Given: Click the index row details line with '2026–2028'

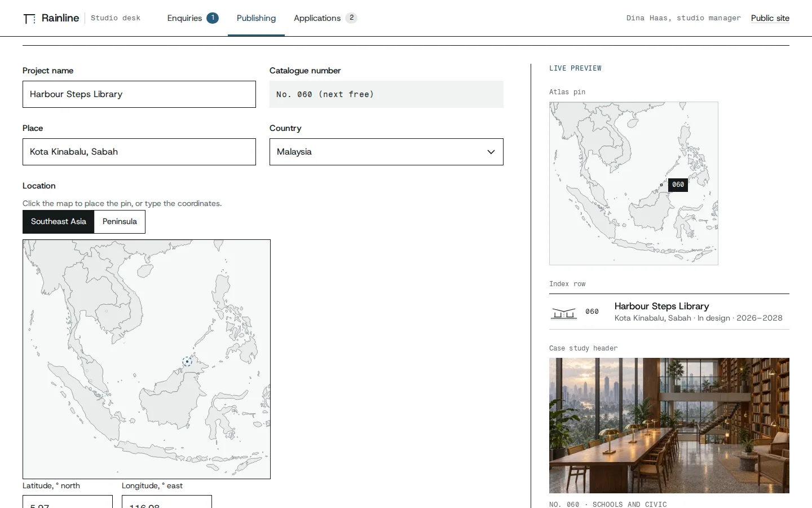Looking at the screenshot, I should [x=699, y=318].
